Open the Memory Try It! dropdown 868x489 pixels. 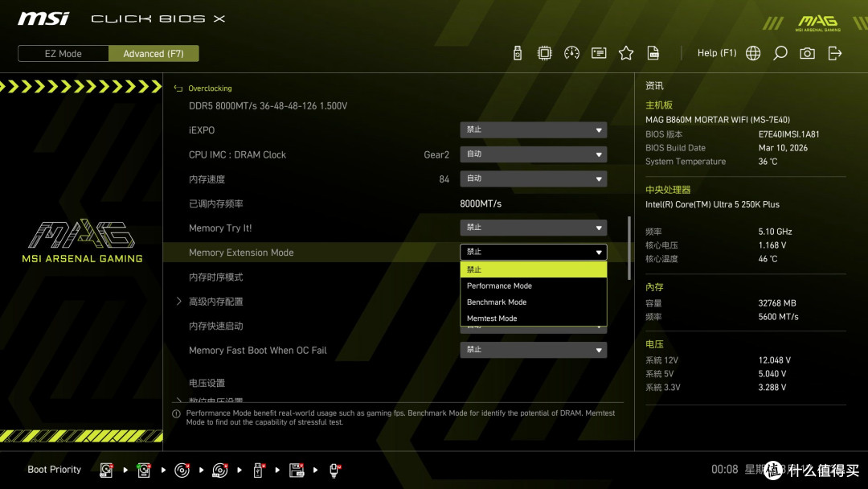click(533, 228)
